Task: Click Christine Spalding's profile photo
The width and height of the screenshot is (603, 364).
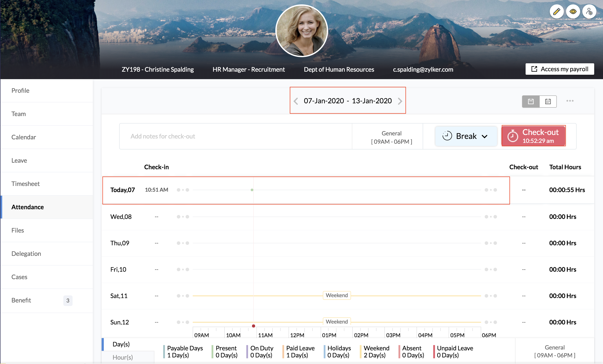Action: coord(301,31)
